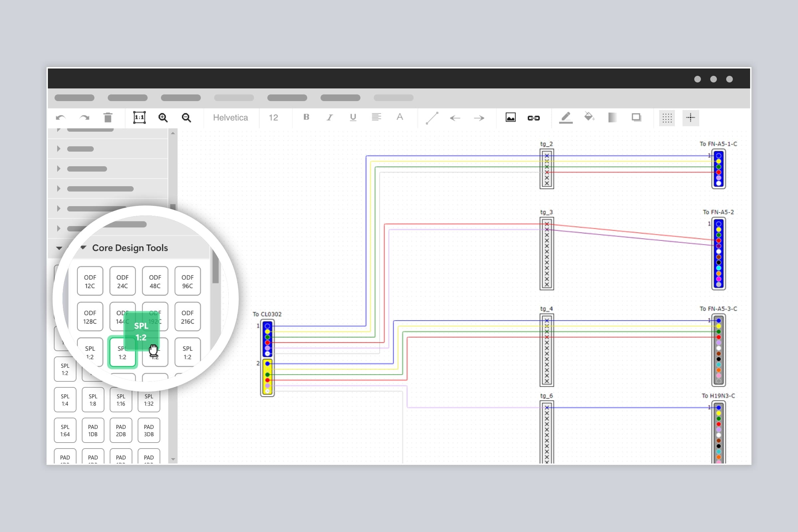Pick the SPL 1:32 splitter shape
The image size is (798, 532).
point(149,400)
